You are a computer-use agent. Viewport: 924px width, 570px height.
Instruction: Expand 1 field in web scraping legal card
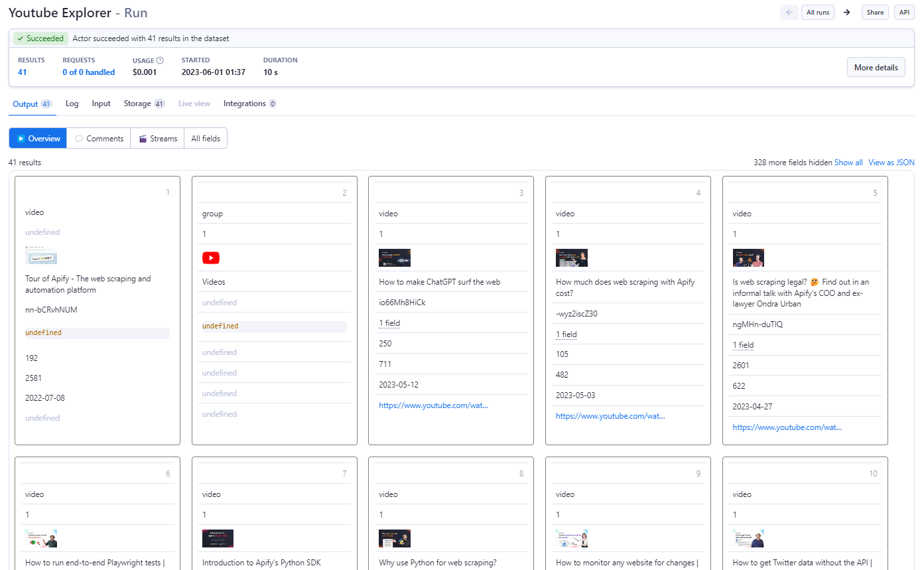point(743,345)
